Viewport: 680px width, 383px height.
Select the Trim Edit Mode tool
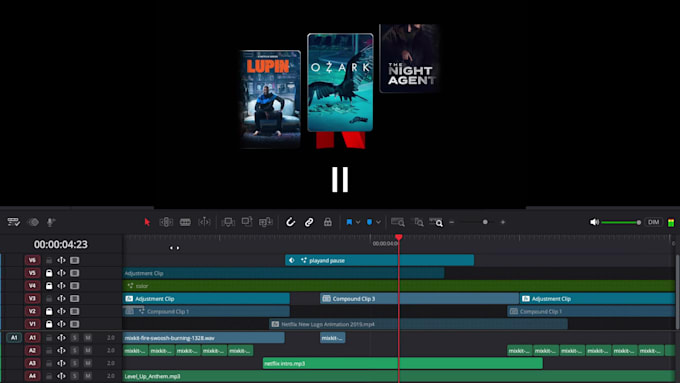[166, 222]
